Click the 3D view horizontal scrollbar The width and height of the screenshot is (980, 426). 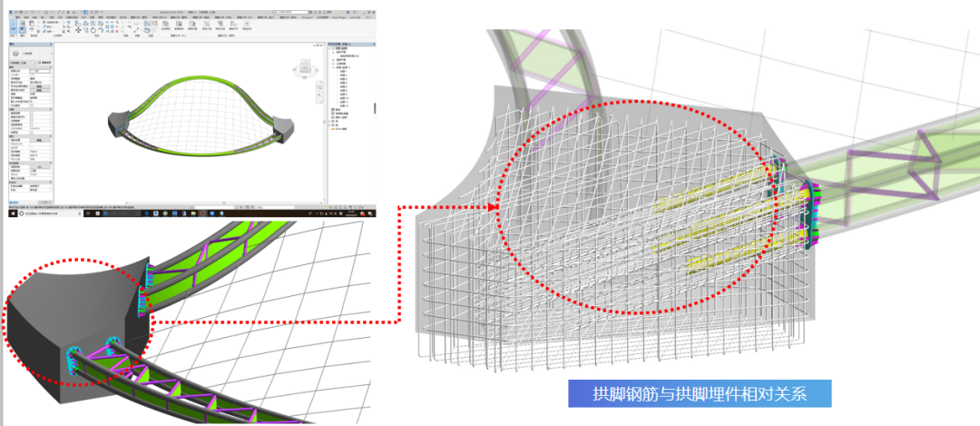coord(225,203)
